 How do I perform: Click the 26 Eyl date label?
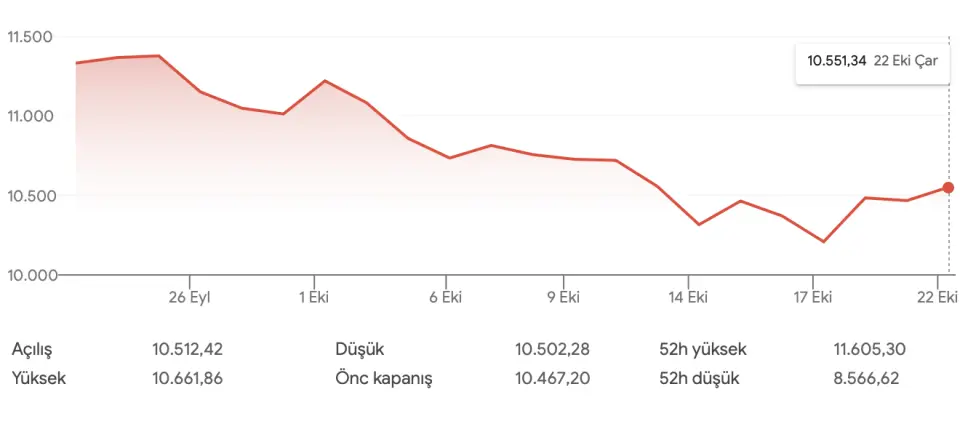pyautogui.click(x=190, y=296)
